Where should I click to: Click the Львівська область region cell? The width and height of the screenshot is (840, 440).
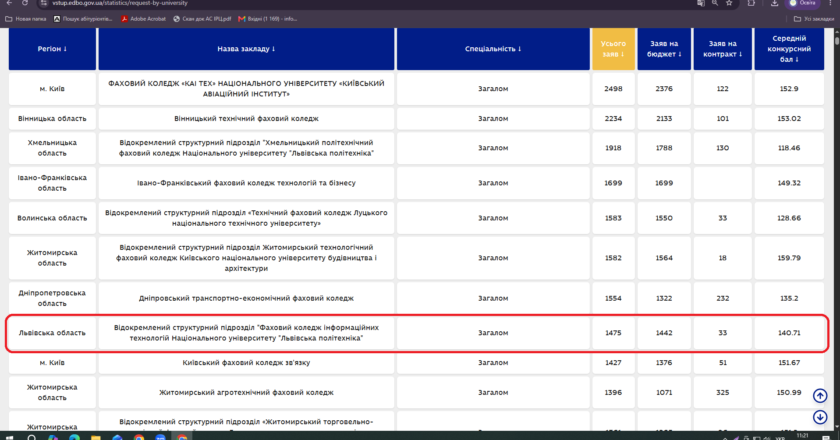52,333
